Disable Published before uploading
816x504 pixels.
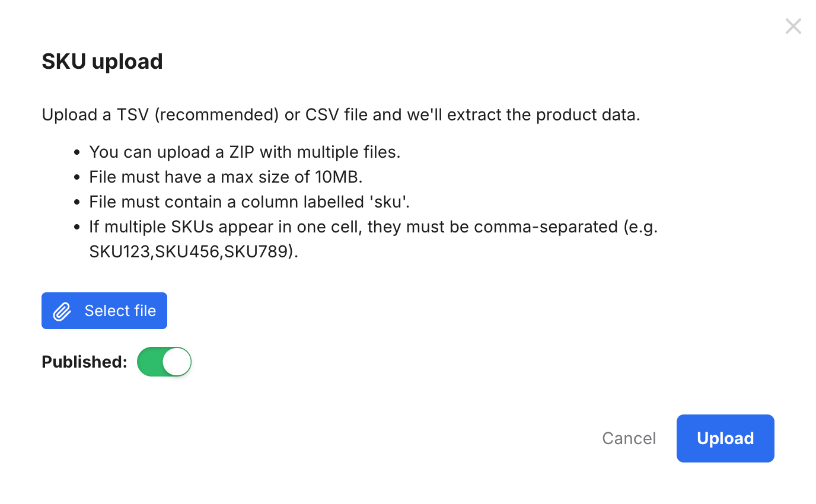click(164, 361)
